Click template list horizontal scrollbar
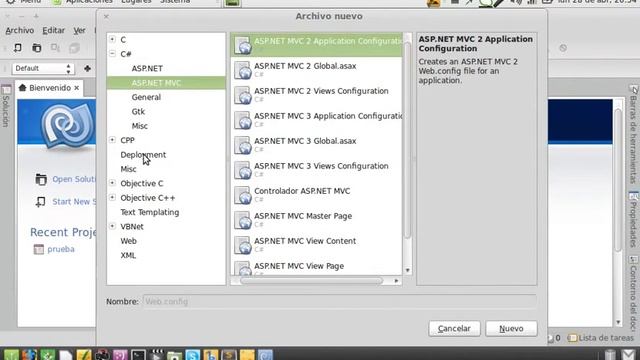The height and width of the screenshot is (360, 640). pos(311,281)
